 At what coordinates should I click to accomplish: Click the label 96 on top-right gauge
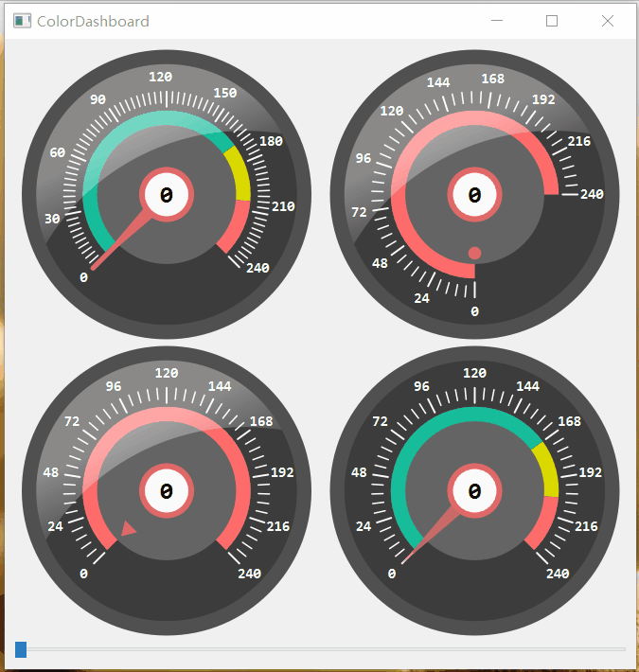364,159
